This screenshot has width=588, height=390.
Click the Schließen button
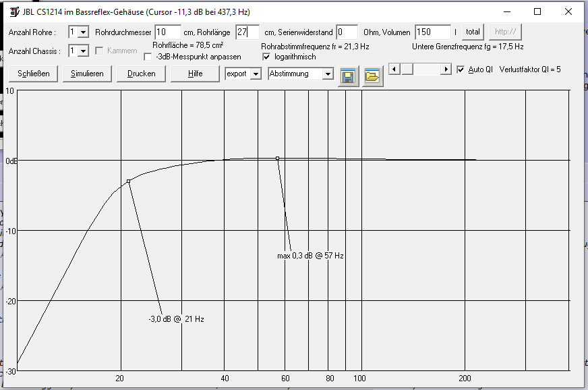click(x=33, y=74)
